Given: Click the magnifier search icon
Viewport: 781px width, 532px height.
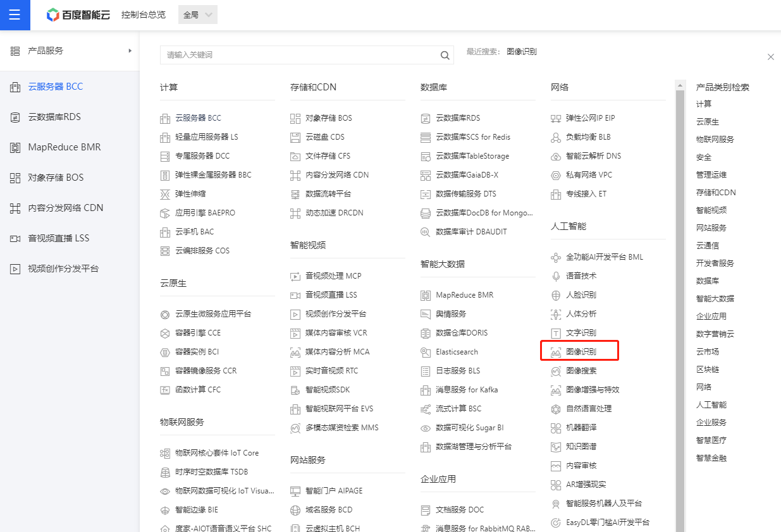Looking at the screenshot, I should pyautogui.click(x=445, y=55).
